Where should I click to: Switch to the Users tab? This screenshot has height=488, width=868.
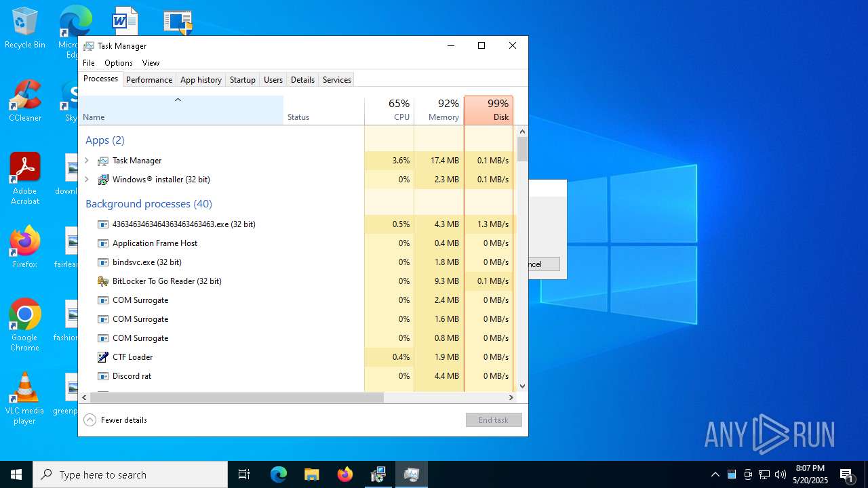point(273,80)
